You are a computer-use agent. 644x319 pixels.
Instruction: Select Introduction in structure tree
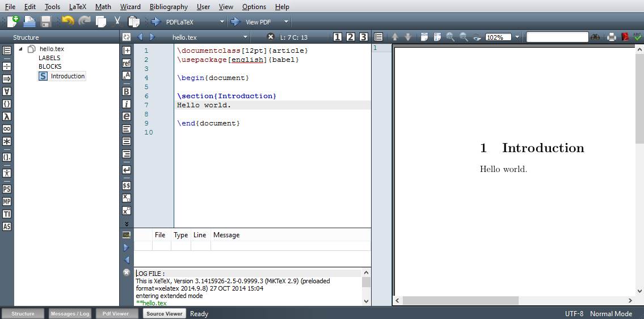(x=68, y=76)
